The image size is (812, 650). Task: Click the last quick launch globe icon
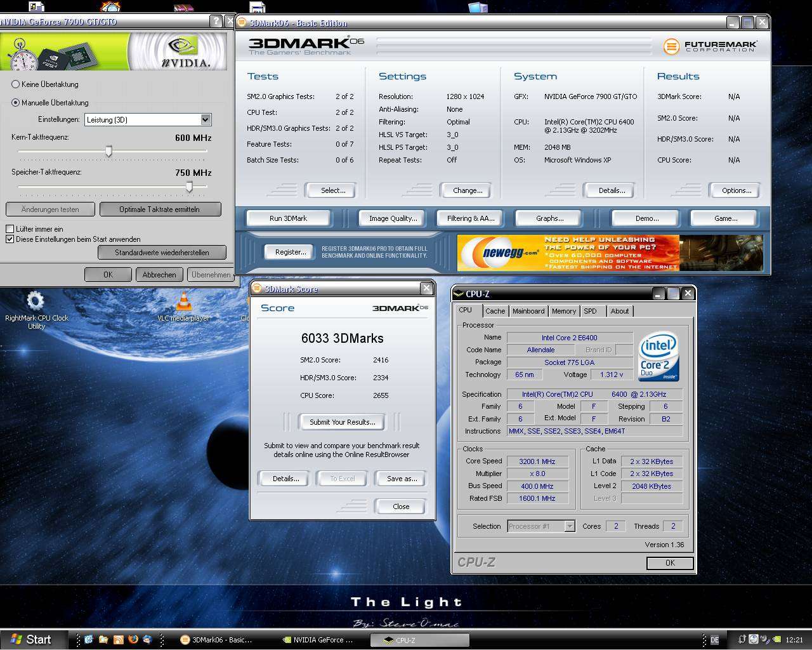(x=147, y=640)
